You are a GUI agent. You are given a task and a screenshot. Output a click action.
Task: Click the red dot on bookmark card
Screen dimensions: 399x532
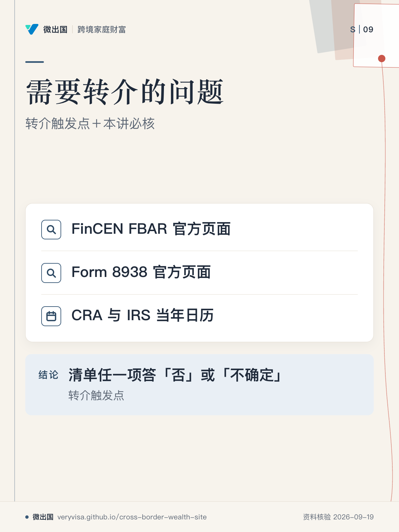click(x=382, y=59)
